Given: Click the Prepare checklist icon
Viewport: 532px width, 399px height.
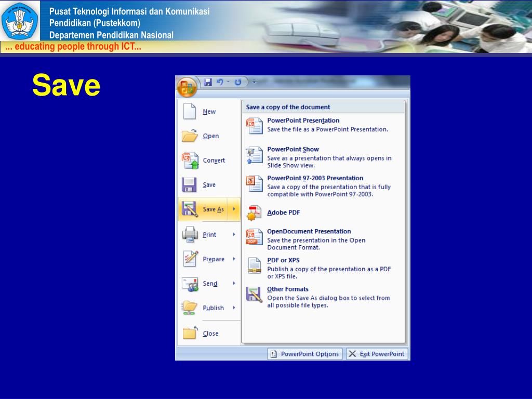Looking at the screenshot, I should tap(190, 259).
